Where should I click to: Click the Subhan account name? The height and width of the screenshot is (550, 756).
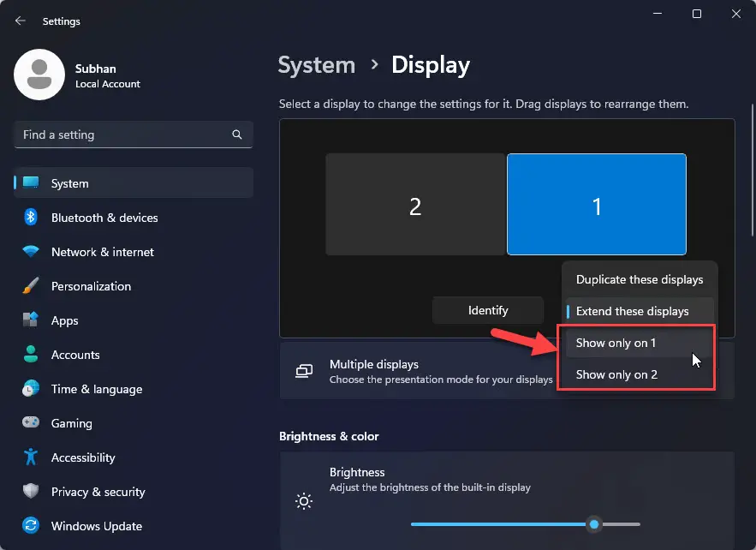tap(96, 69)
